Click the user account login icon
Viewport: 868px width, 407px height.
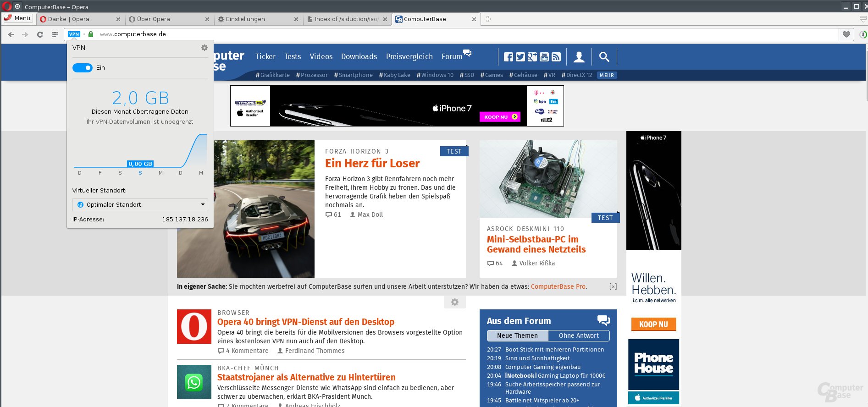[x=579, y=57]
